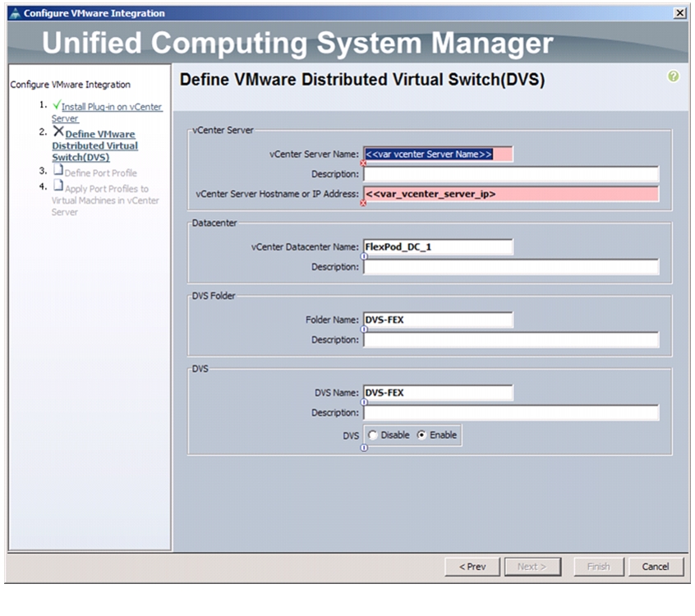The image size is (695, 616).
Task: Select Apply Port Profiles to Virtual Machines step
Action: tap(105, 200)
